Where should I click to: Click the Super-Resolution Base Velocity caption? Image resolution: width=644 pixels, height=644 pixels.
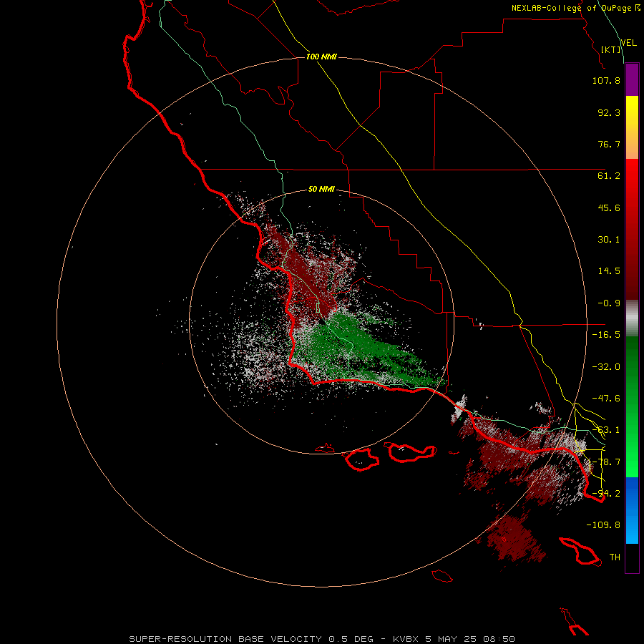pyautogui.click(x=321, y=639)
